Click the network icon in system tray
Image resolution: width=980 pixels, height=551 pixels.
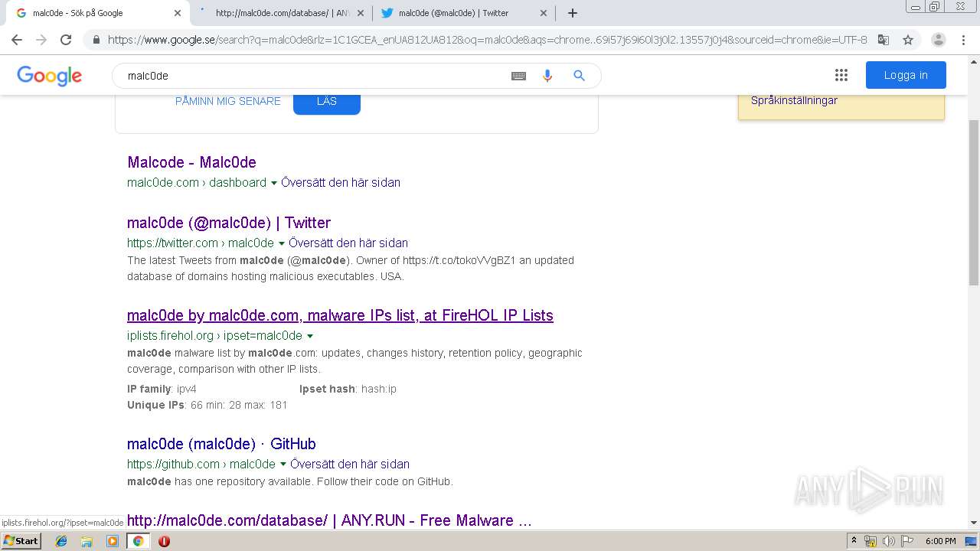871,541
